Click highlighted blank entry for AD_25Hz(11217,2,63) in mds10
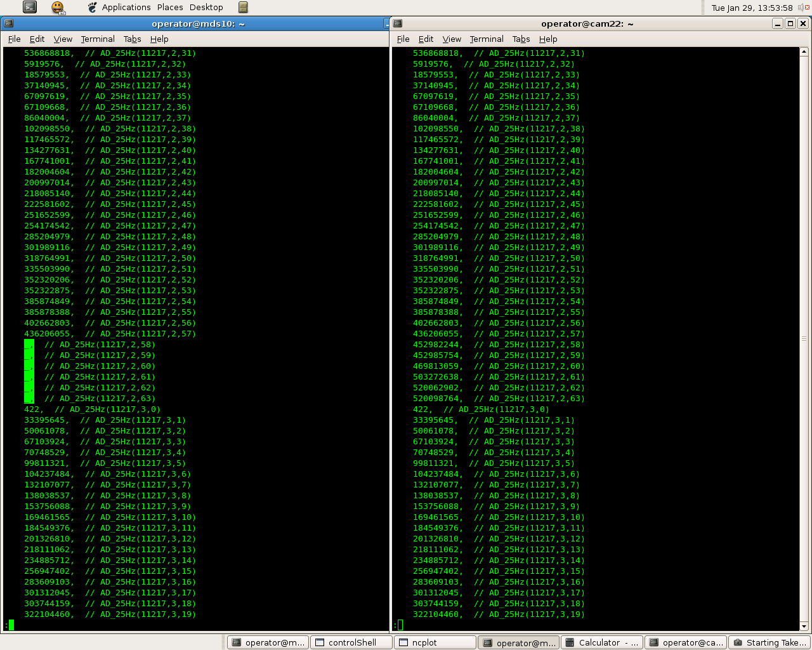This screenshot has width=812, height=650. pos(29,399)
